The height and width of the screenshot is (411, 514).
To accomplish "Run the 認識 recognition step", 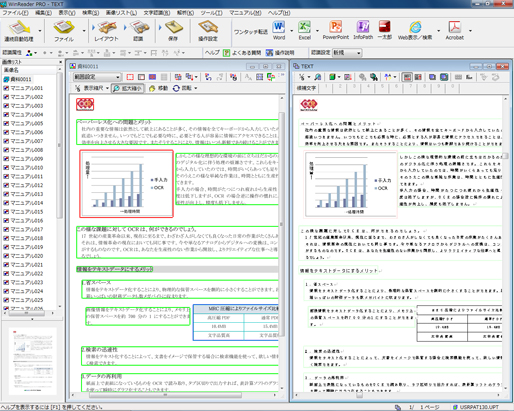I will coord(139,31).
